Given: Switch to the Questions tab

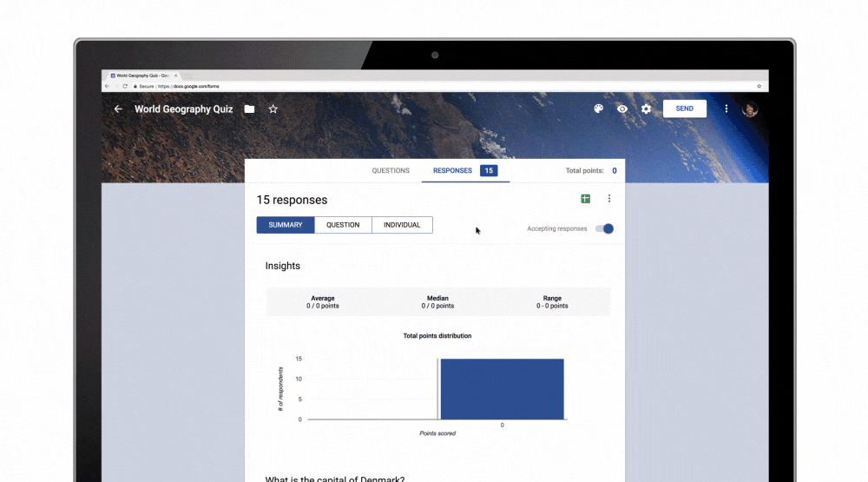Looking at the screenshot, I should (x=391, y=170).
